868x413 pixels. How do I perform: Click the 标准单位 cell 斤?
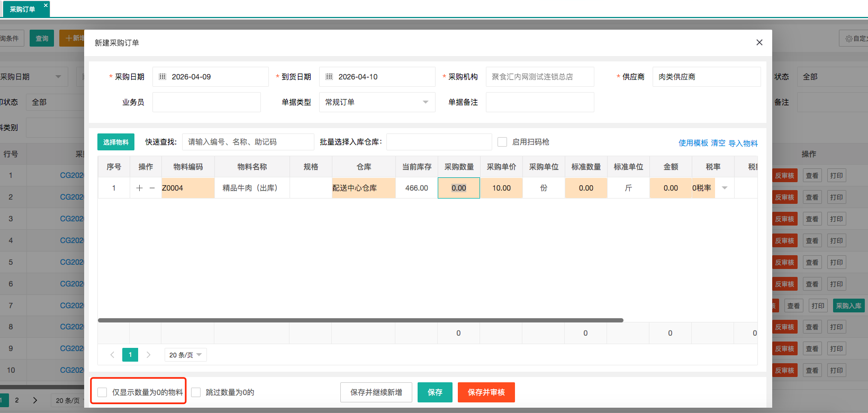[628, 188]
